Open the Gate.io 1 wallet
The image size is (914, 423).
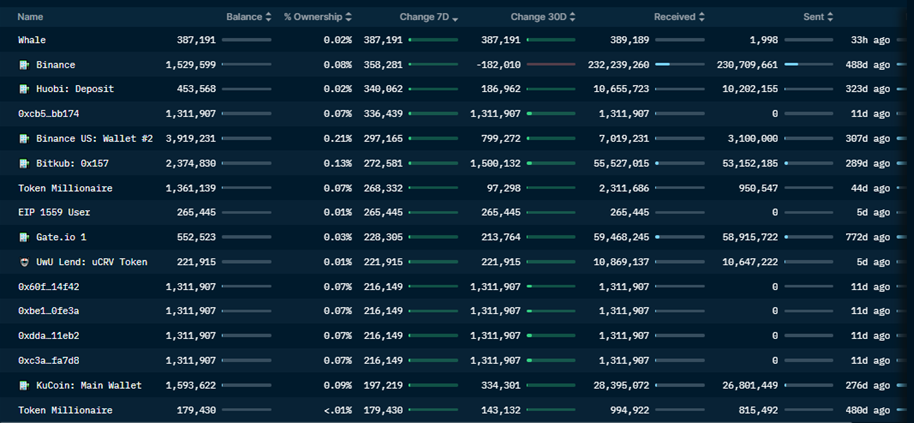tap(61, 237)
